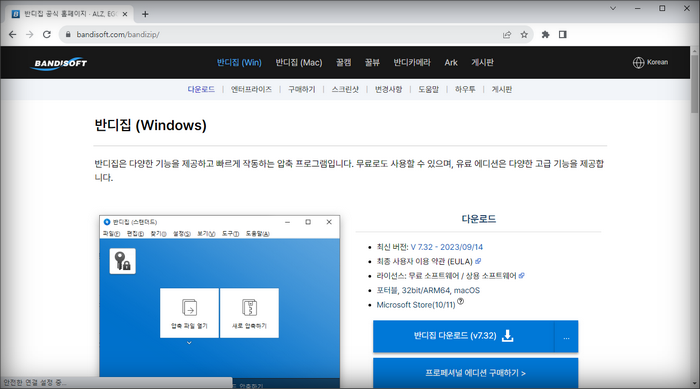Reload the page with the refresh icon
The width and height of the screenshot is (700, 389).
point(47,34)
